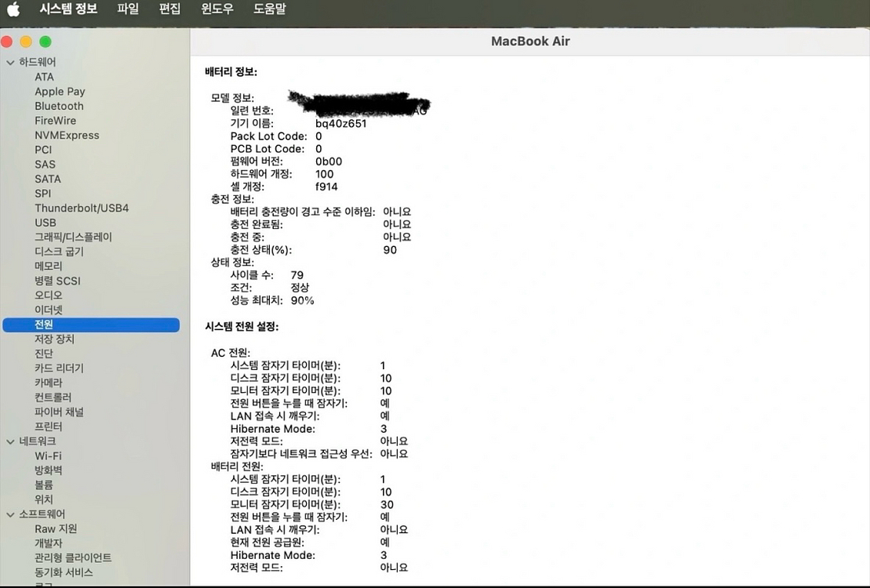Click the 하드웨어 개정 value 100
The image size is (870, 588).
[325, 174]
